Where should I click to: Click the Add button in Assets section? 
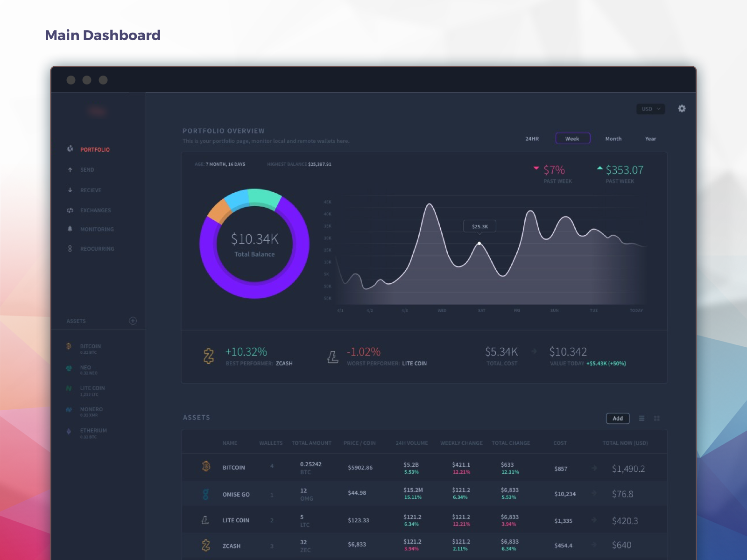pos(618,419)
